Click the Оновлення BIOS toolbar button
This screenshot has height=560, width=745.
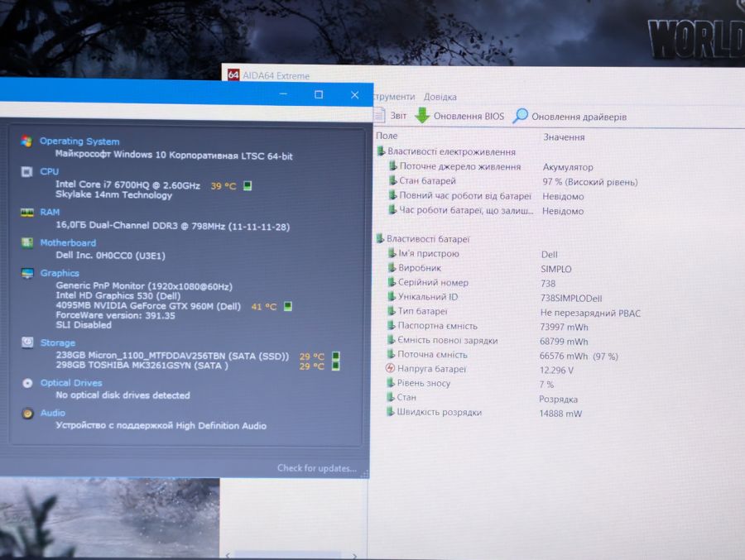click(460, 116)
